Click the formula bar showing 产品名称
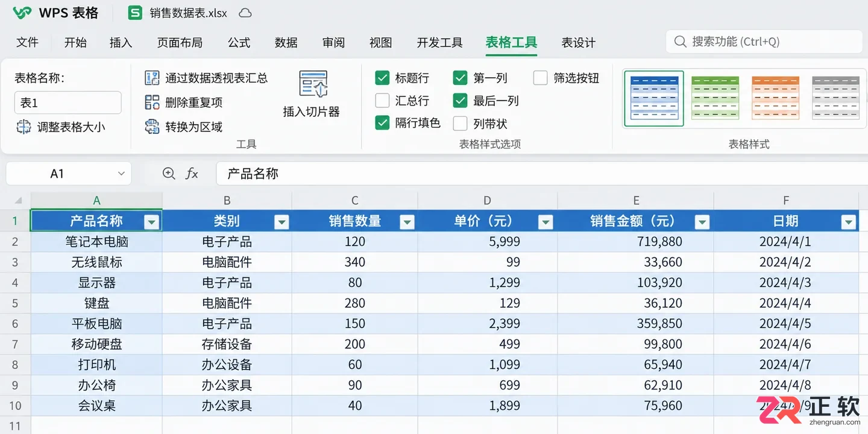 (541, 174)
